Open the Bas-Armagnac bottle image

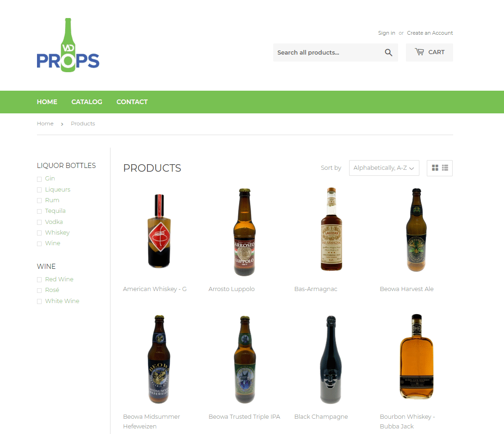point(331,230)
